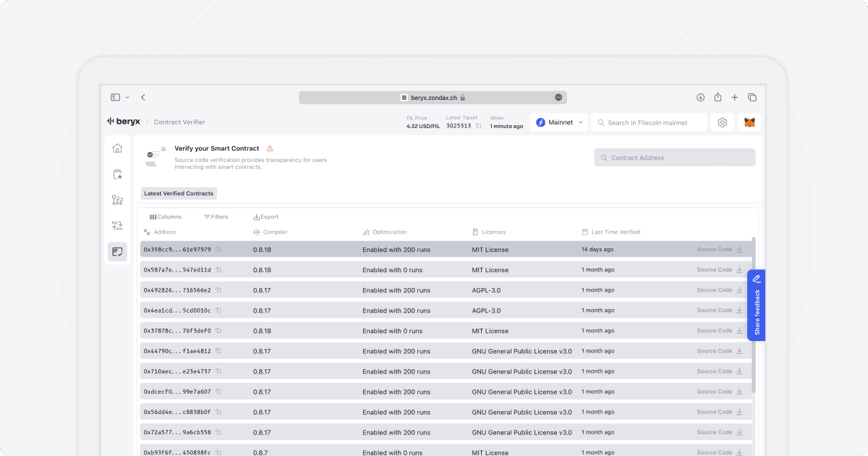Open the Filters panel
Screen dimensions: 868x456
216,216
